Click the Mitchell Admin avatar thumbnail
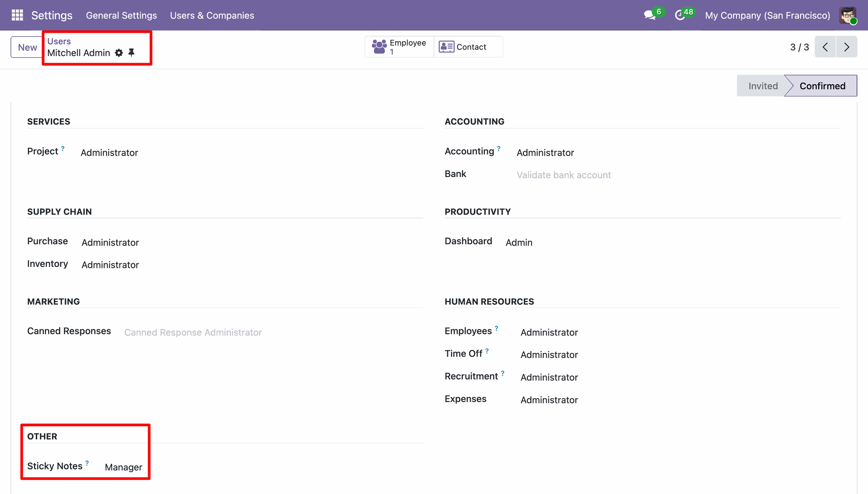Viewport: 868px width, 494px height. 848,15
